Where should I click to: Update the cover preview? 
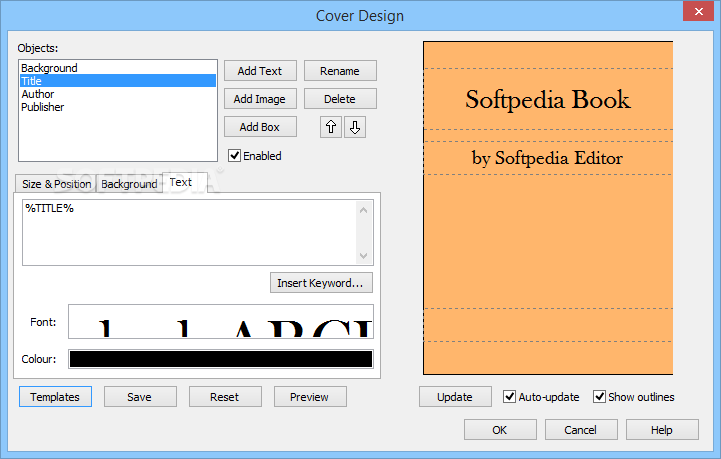pos(455,397)
